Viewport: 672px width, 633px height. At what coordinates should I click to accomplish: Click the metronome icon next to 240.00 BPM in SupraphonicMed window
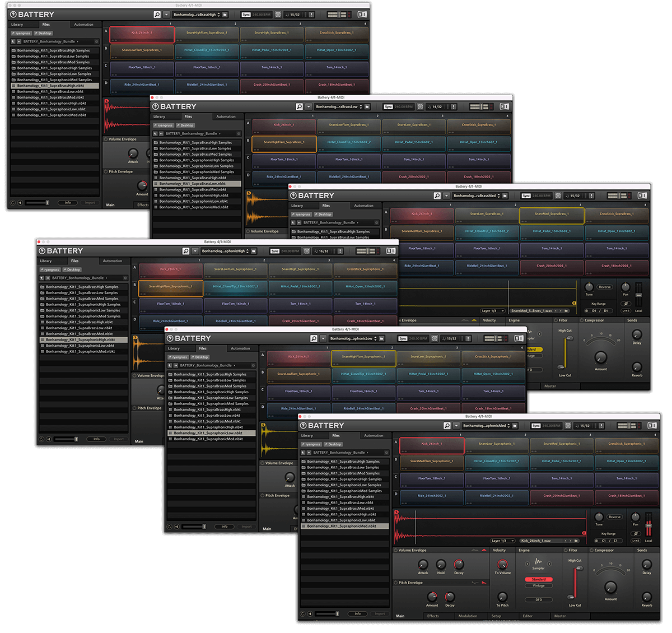[x=568, y=426]
